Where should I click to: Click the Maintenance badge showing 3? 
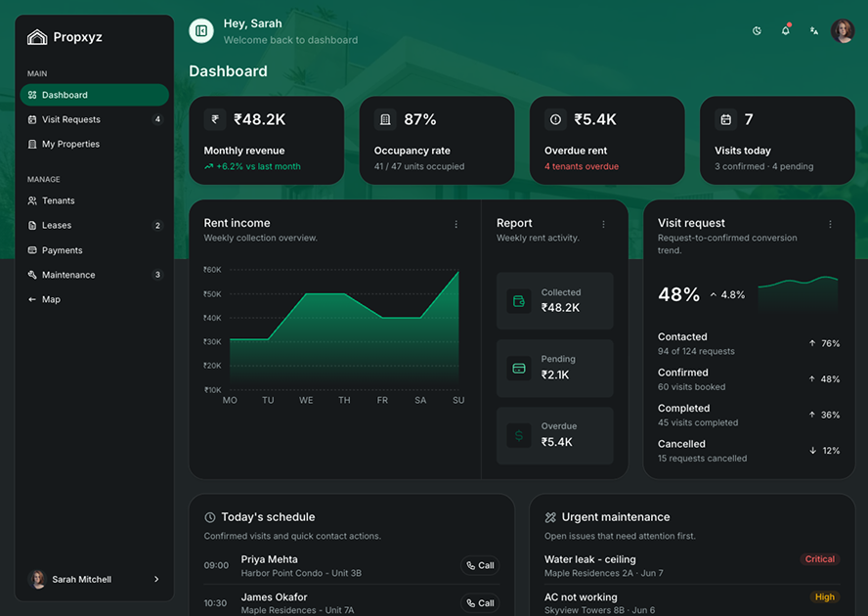(157, 275)
